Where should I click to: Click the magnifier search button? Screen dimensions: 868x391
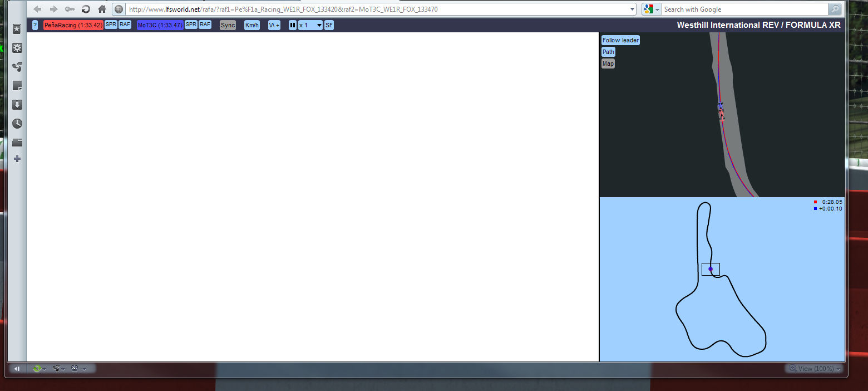point(835,9)
